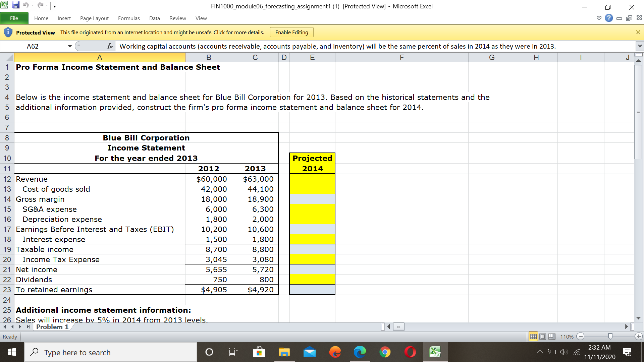Open the Excel application icon menu in the title bar
The image size is (644, 362).
point(4,5)
